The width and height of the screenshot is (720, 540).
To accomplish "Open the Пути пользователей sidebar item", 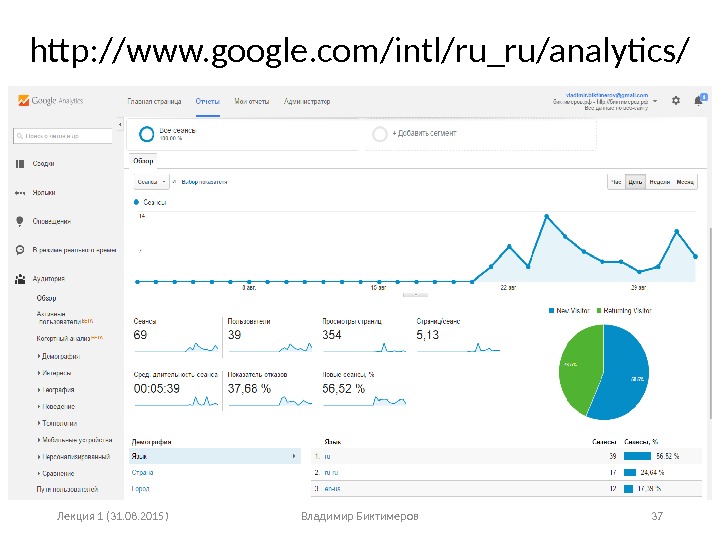I will (x=67, y=489).
